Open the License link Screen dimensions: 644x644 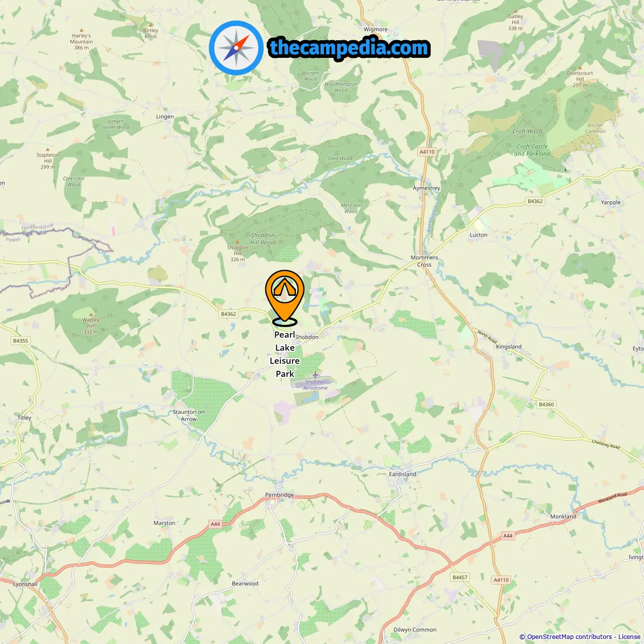pyautogui.click(x=629, y=637)
